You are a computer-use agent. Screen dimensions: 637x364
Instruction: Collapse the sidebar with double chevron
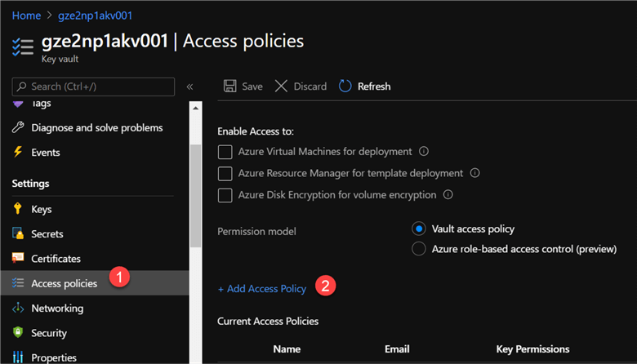189,87
